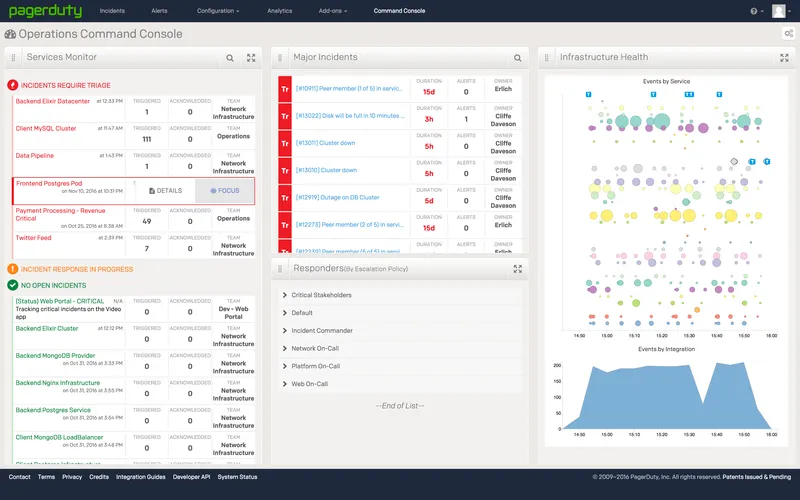Image resolution: width=800 pixels, height=500 pixels.
Task: Expand Responders panel to fullscreen
Action: coord(517,269)
